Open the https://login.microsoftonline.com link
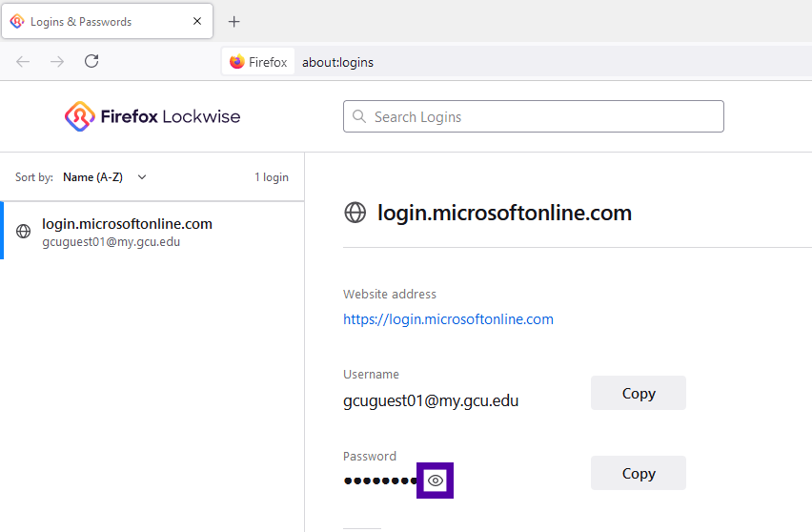The height and width of the screenshot is (532, 812). tap(448, 319)
